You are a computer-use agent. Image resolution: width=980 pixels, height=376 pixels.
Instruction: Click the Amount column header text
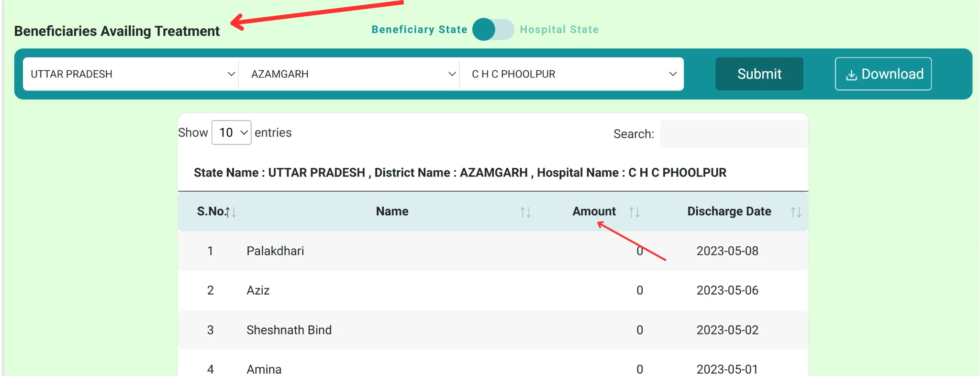[x=594, y=211]
